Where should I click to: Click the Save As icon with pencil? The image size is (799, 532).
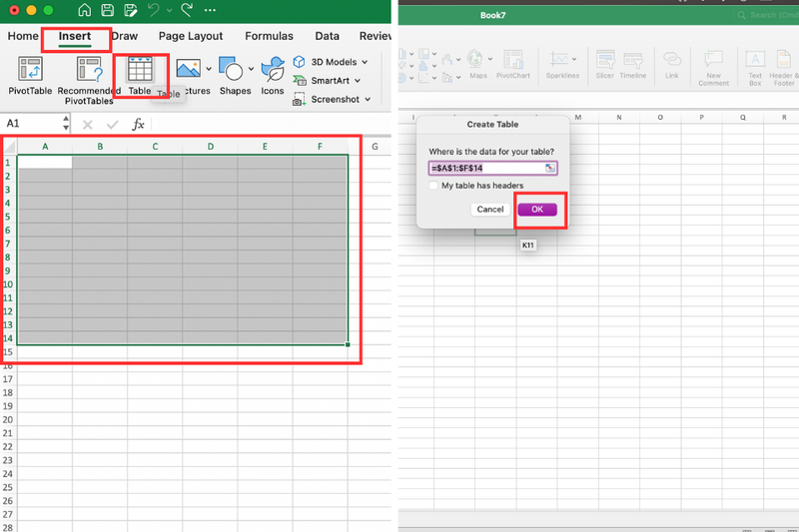(x=131, y=10)
